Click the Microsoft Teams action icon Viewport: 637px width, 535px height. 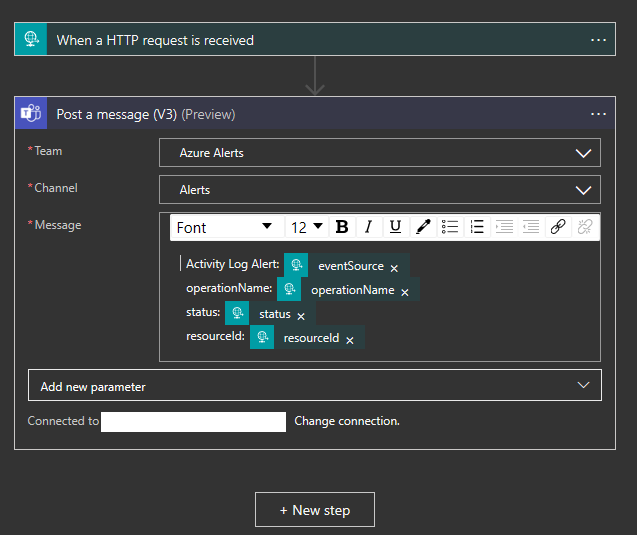pos(31,113)
